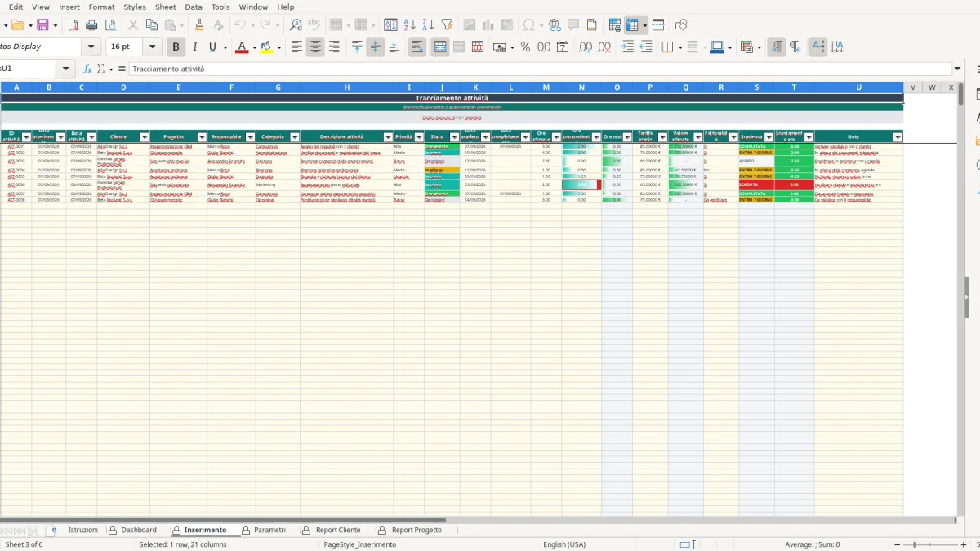Clone formatting with the paintbrush
This screenshot has width=980, height=551.
tap(199, 25)
